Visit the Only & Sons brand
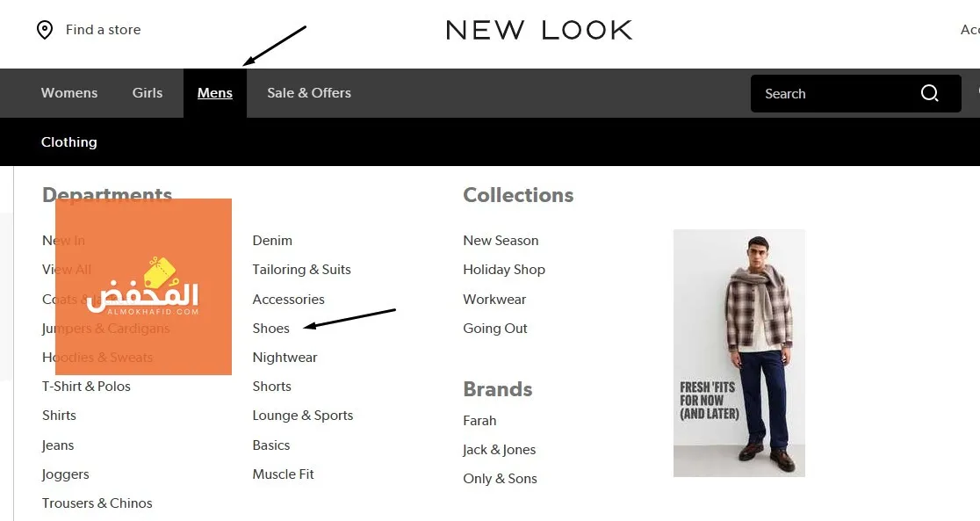 pyautogui.click(x=500, y=479)
